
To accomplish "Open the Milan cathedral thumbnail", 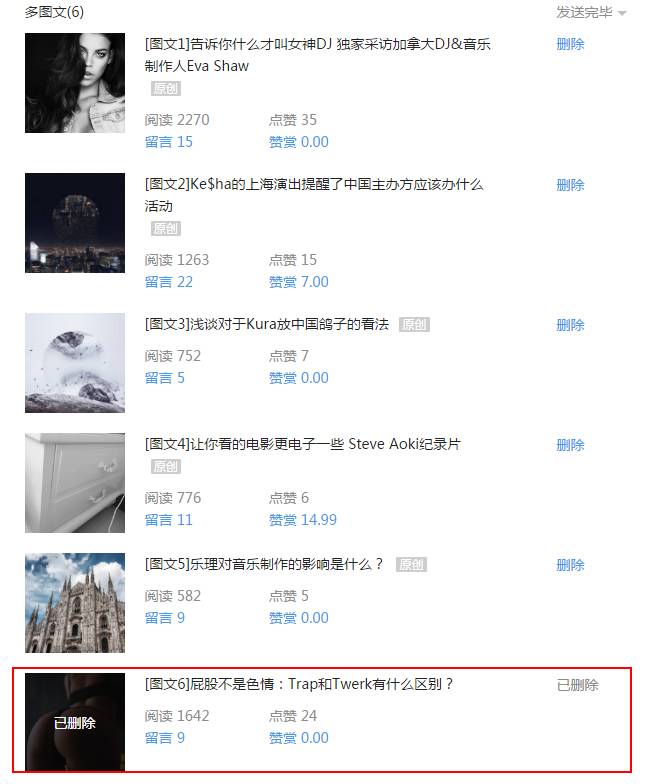I will pyautogui.click(x=75, y=603).
